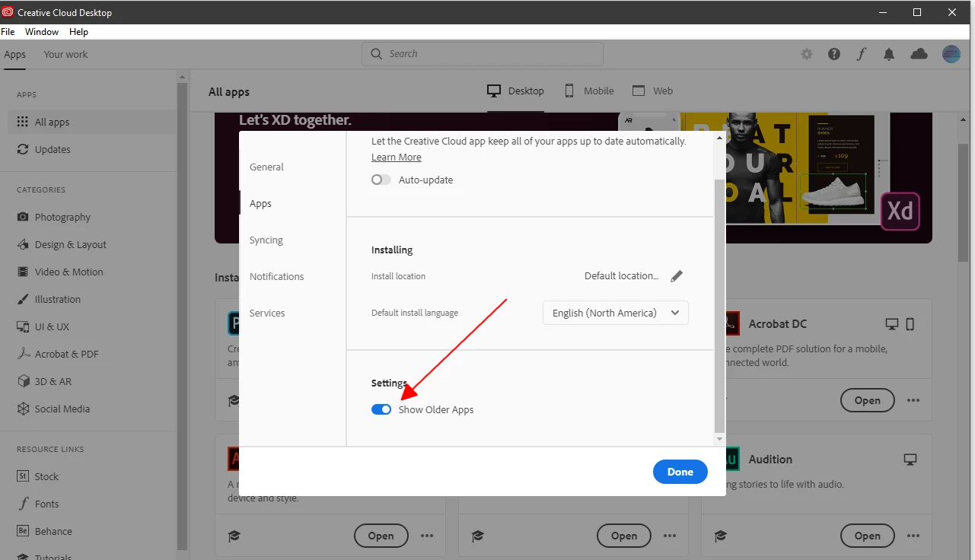Open the Window menu
This screenshot has width=975, height=560.
tap(42, 32)
